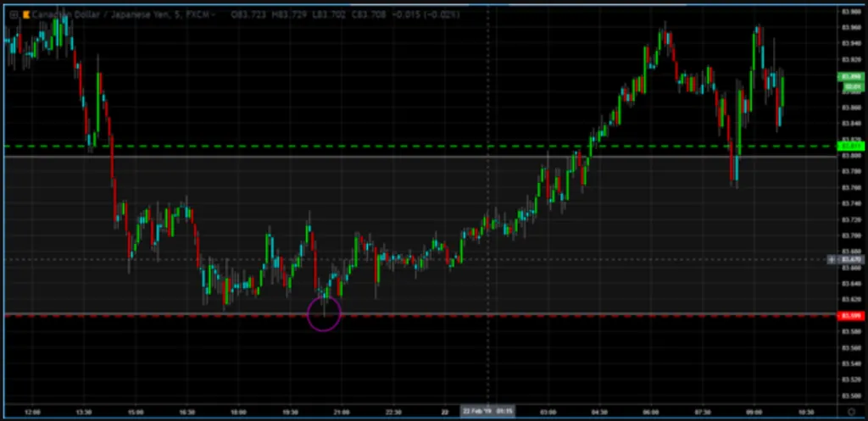Click the orange symbol flag icon

25,15
